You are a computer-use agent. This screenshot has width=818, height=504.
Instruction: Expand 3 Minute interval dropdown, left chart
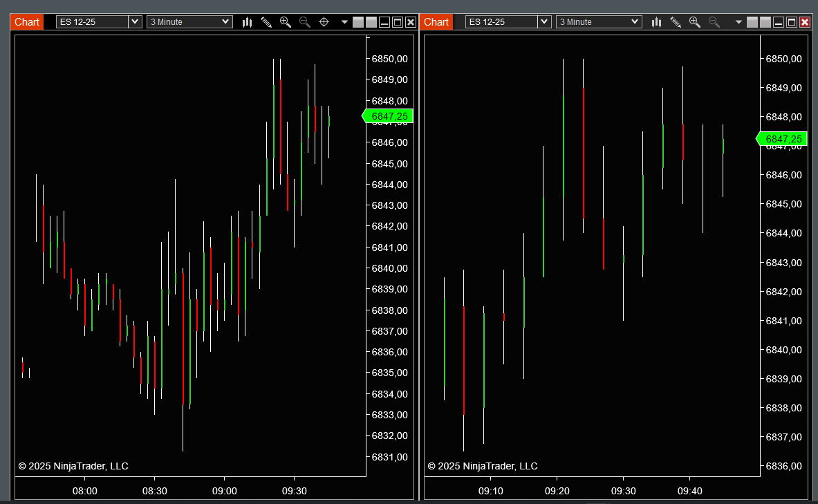(225, 22)
